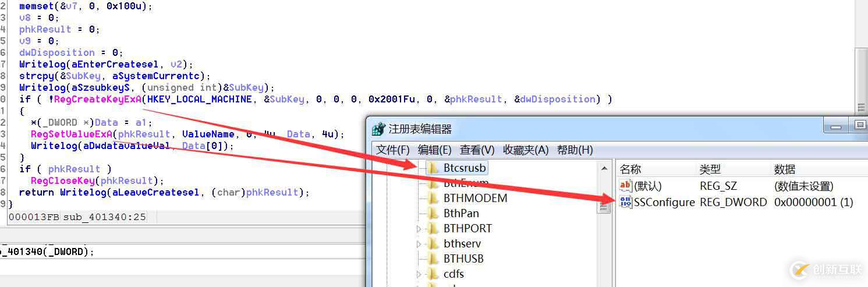Screen dimensions: 868x287
Task: Click RegSetValueExA in the decompiled code
Action: pos(72,134)
